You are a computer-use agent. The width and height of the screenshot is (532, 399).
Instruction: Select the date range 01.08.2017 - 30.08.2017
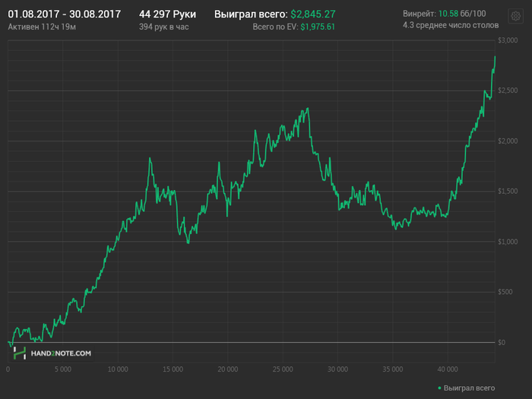pyautogui.click(x=65, y=14)
